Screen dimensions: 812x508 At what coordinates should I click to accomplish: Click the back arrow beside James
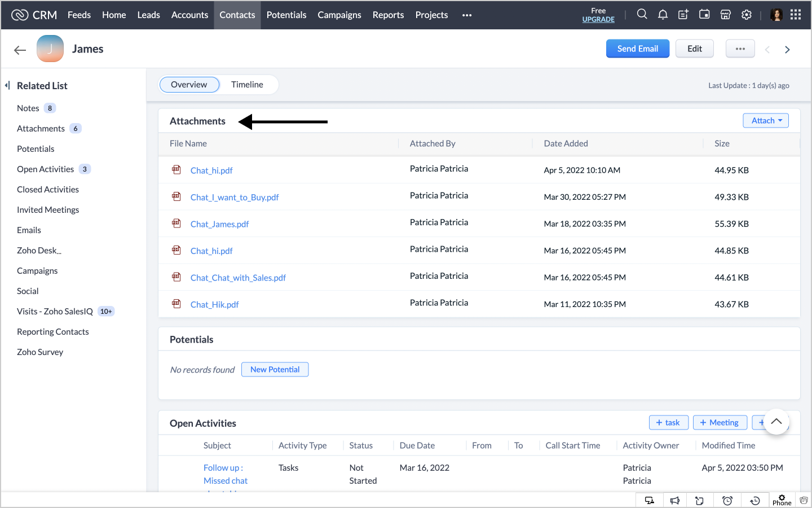(20, 50)
